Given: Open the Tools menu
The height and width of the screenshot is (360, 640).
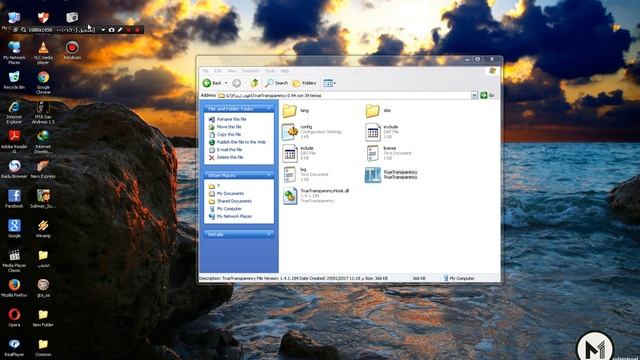Looking at the screenshot, I should 270,71.
